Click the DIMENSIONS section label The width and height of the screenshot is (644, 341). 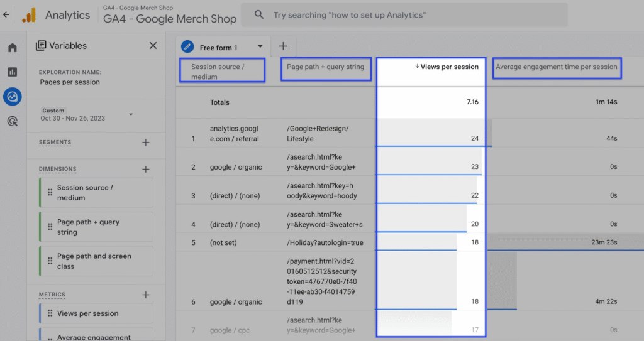[x=57, y=169]
